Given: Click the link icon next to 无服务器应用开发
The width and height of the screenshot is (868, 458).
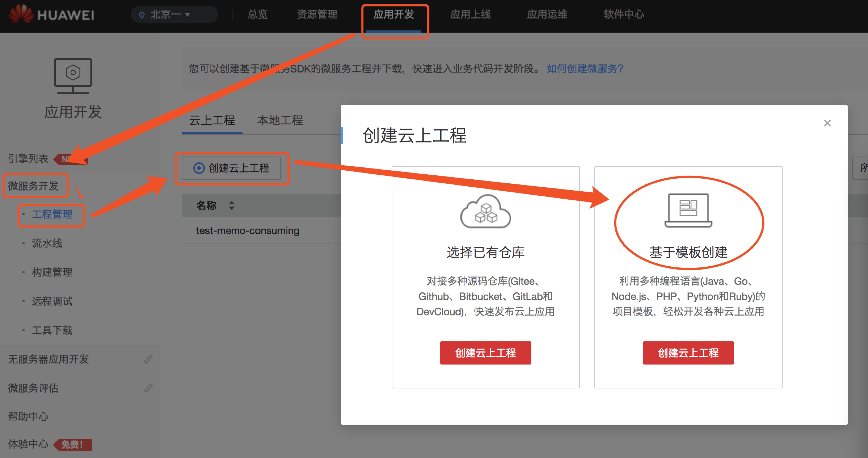Looking at the screenshot, I should coord(148,359).
